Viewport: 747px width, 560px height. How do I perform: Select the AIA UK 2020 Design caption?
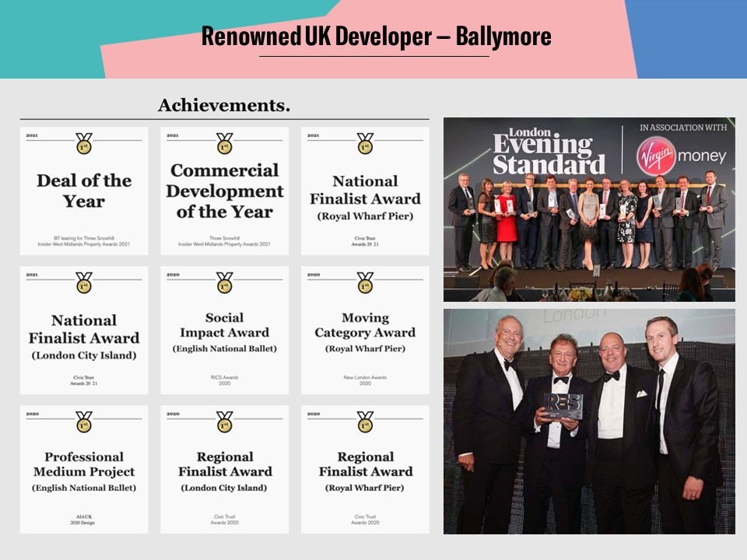(x=83, y=520)
